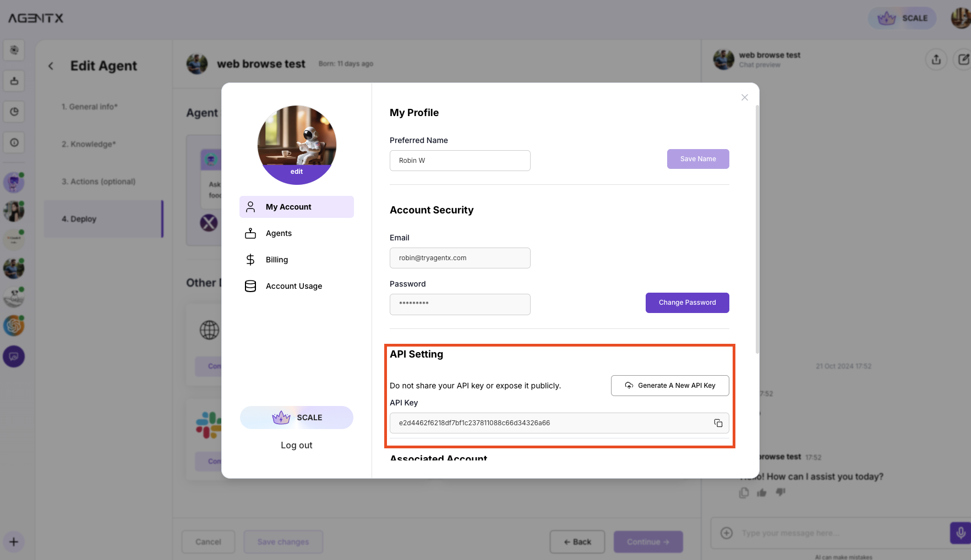Click the share icon in chat preview
Screen dimensions: 971x560
[x=936, y=59]
